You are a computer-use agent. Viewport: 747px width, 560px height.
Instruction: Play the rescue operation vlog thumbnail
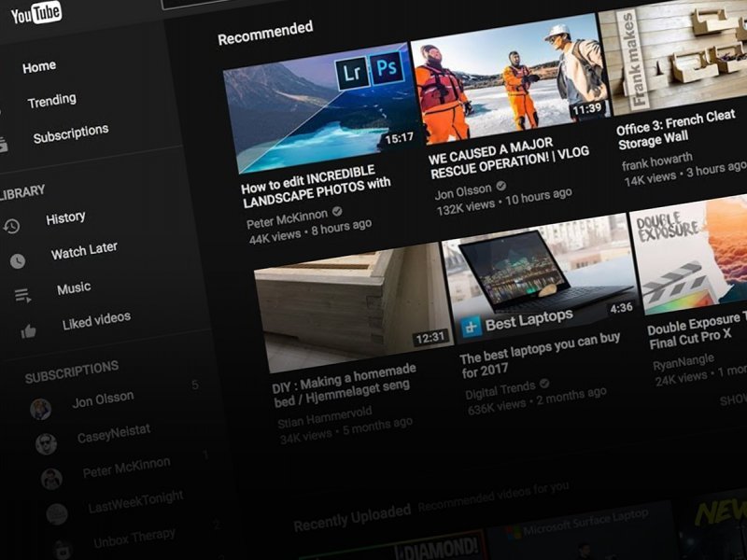point(509,79)
